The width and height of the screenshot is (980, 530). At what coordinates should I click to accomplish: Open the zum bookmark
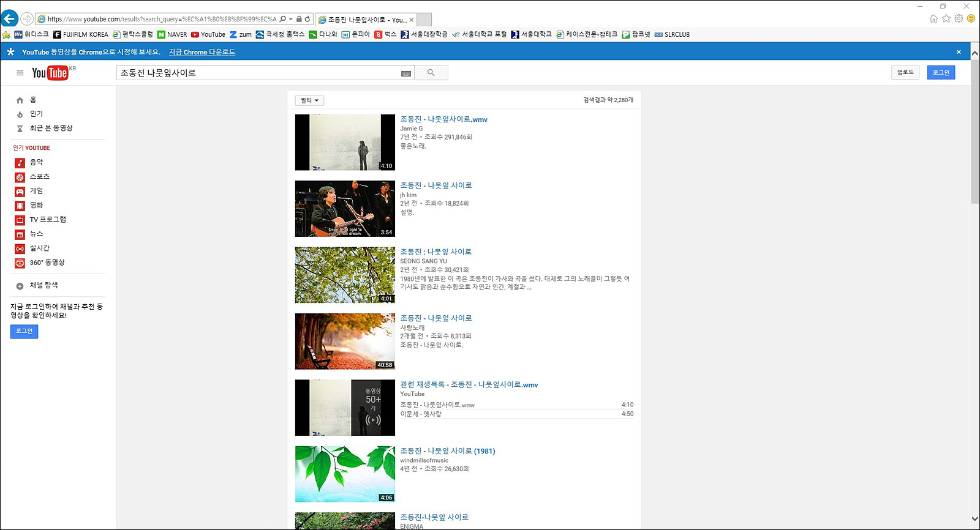click(x=241, y=34)
